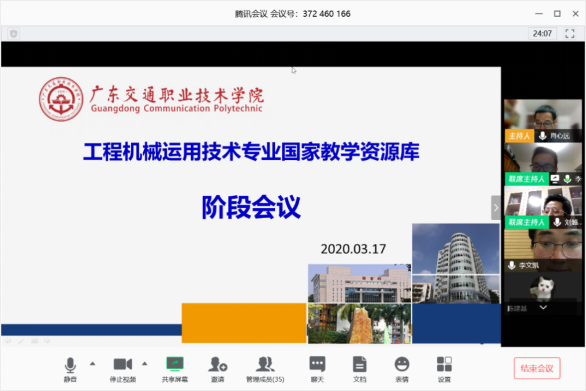Click first green 联席主持人 co-host badge
Image resolution: width=586 pixels, height=391 pixels.
[527, 179]
